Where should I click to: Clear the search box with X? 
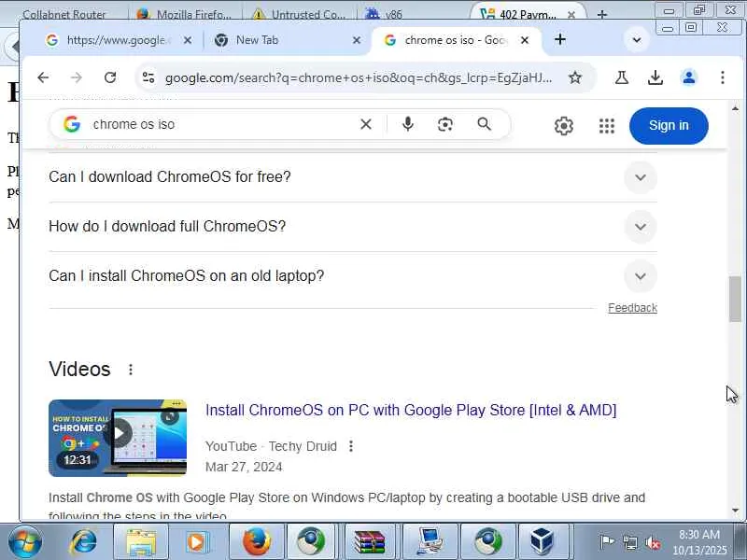pyautogui.click(x=366, y=124)
